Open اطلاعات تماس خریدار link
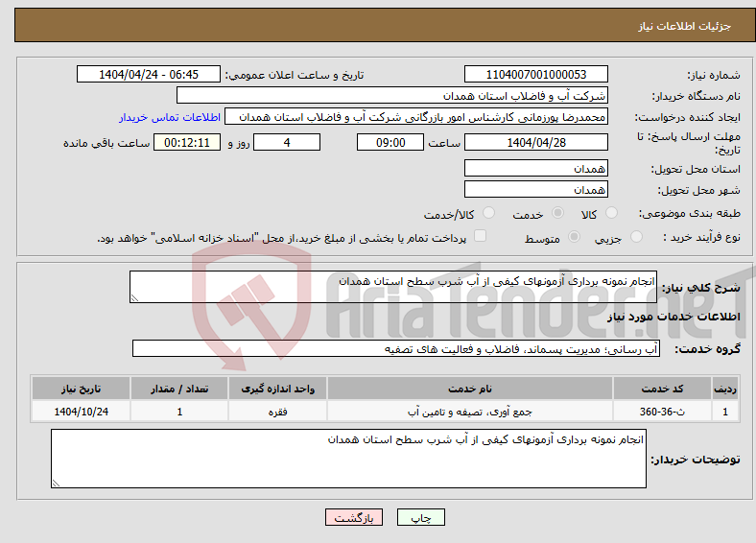This screenshot has height=543, width=756. (170, 117)
